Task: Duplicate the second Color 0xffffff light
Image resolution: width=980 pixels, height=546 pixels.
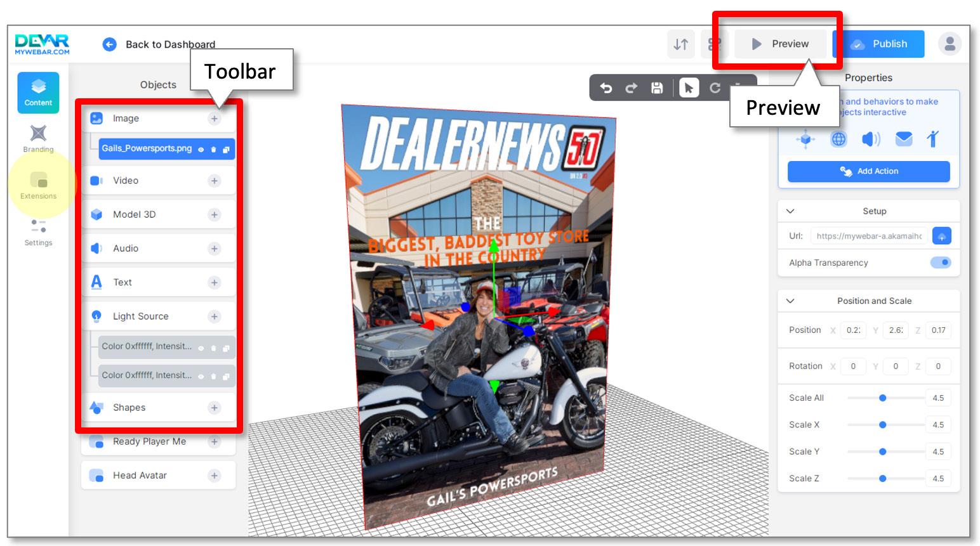Action: point(226,377)
